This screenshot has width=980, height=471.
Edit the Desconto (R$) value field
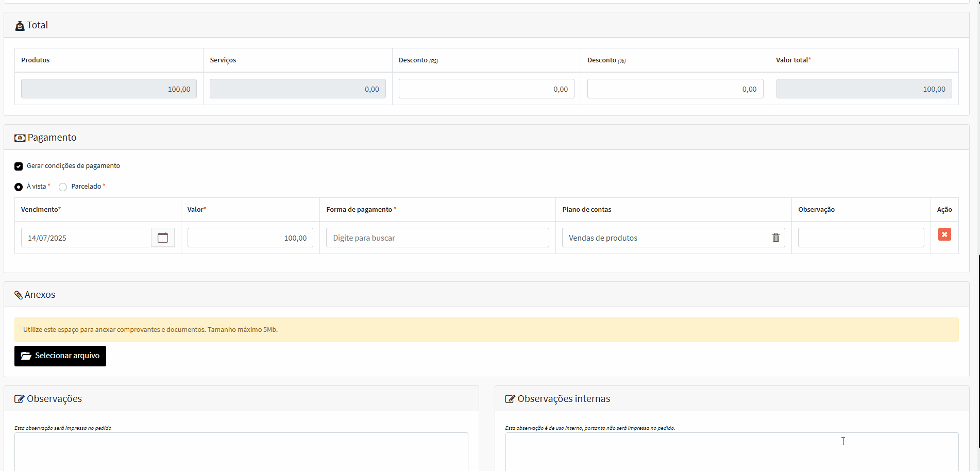(x=486, y=89)
